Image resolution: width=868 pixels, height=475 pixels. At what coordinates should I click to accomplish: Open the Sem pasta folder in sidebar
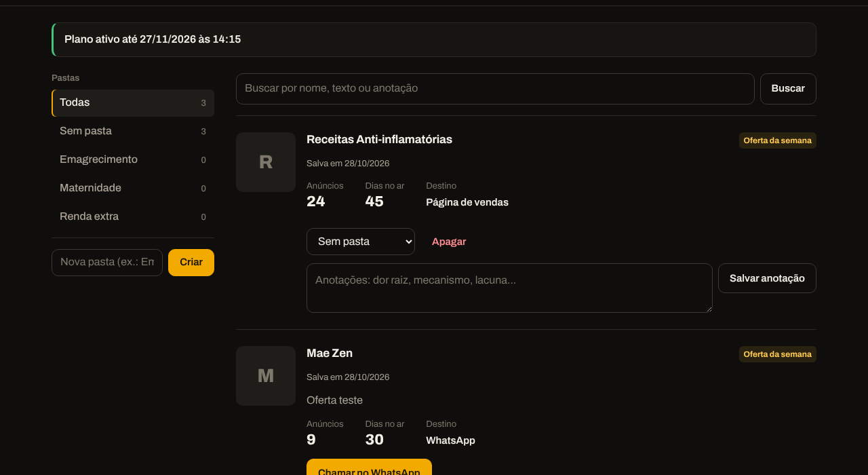tap(133, 131)
